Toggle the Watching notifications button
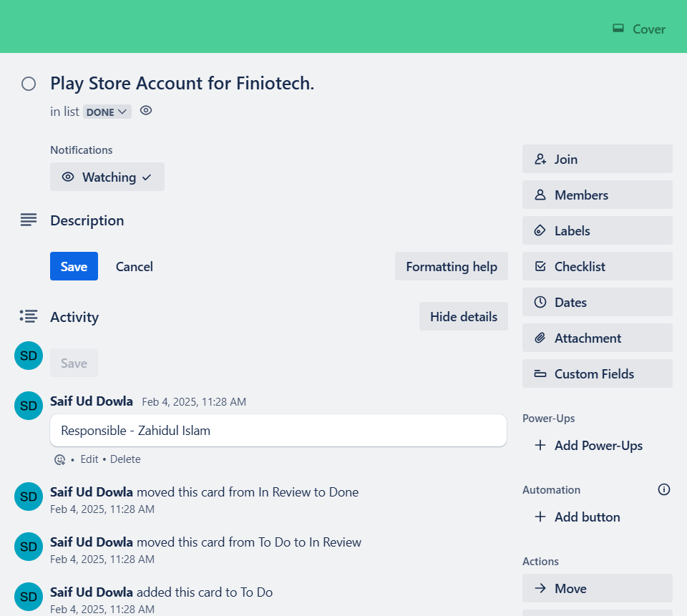 pyautogui.click(x=107, y=177)
